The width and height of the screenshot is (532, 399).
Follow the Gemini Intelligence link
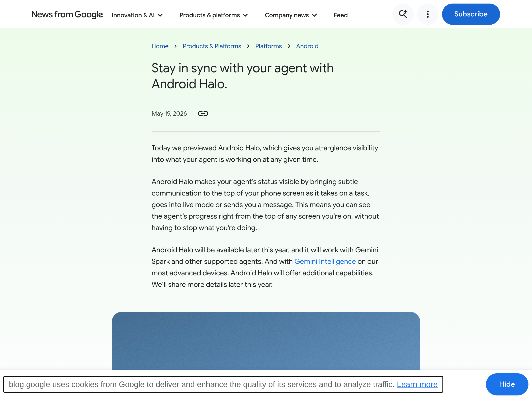325,261
